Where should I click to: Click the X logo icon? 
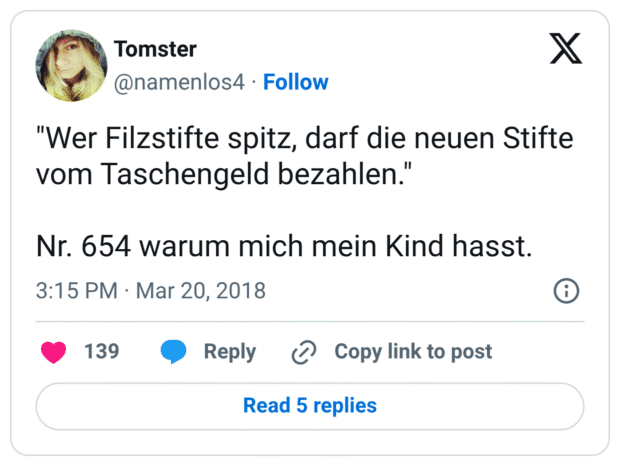(x=566, y=48)
